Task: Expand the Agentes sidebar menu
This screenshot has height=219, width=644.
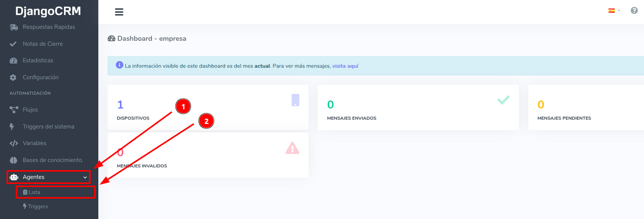Action: point(34,177)
